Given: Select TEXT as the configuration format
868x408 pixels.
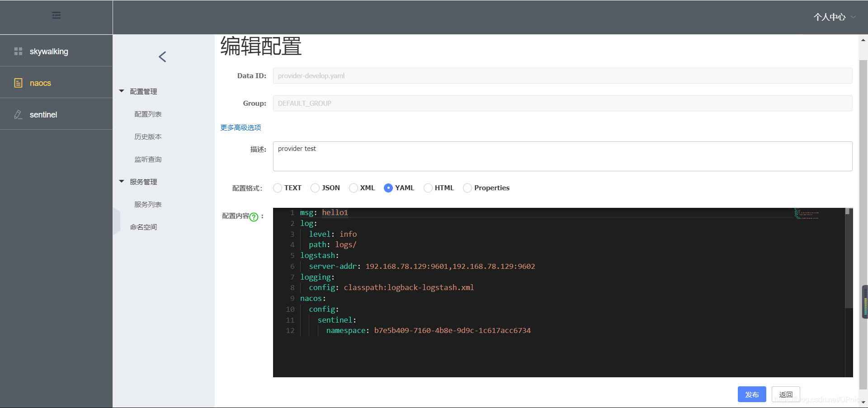Looking at the screenshot, I should tap(277, 188).
